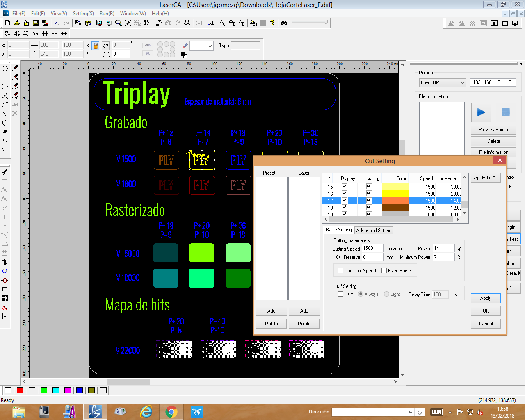Click the binoculars find icon
The image size is (525, 420).
[284, 23]
